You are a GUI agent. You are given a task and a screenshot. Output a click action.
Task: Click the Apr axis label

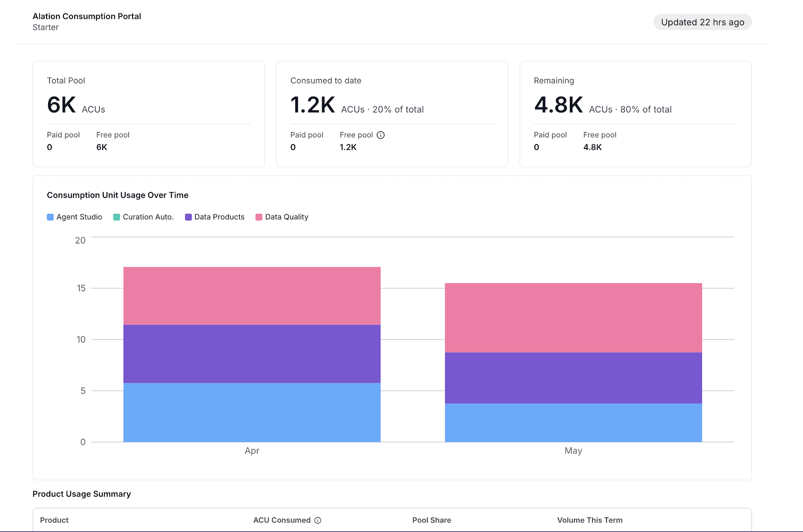click(x=252, y=450)
